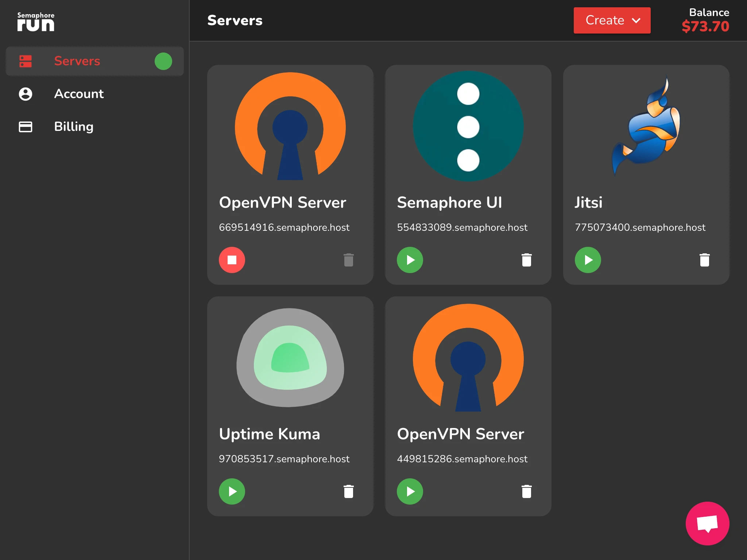This screenshot has height=560, width=747.
Task: Start the Uptime Kuma server
Action: coord(232,491)
